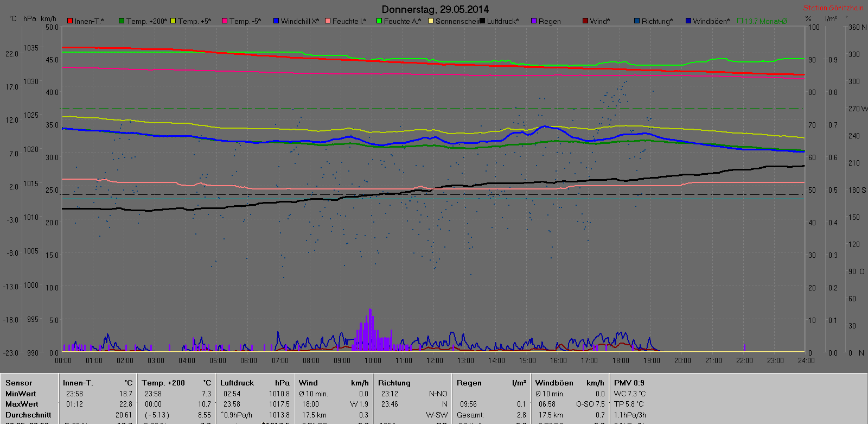This screenshot has height=424, width=868.
Task: Click the pale yellow Sonnenschein legend swatch
Action: 431,21
